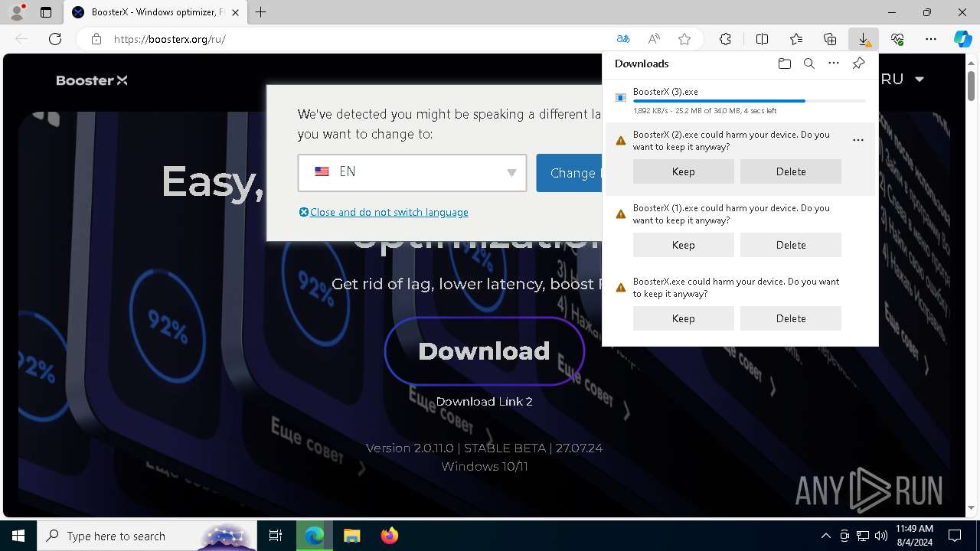980x551 pixels.
Task: Open Microsoft Edge from taskbar
Action: pyautogui.click(x=314, y=536)
